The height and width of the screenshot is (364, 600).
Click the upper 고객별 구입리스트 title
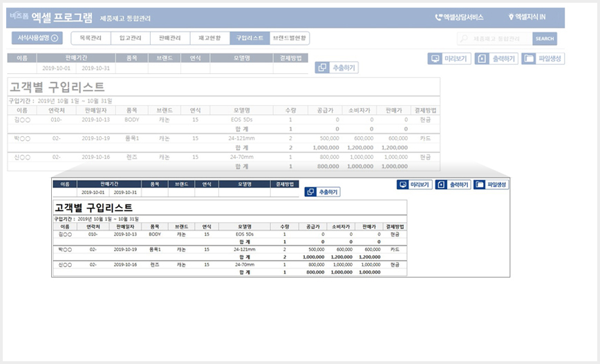tap(57, 87)
